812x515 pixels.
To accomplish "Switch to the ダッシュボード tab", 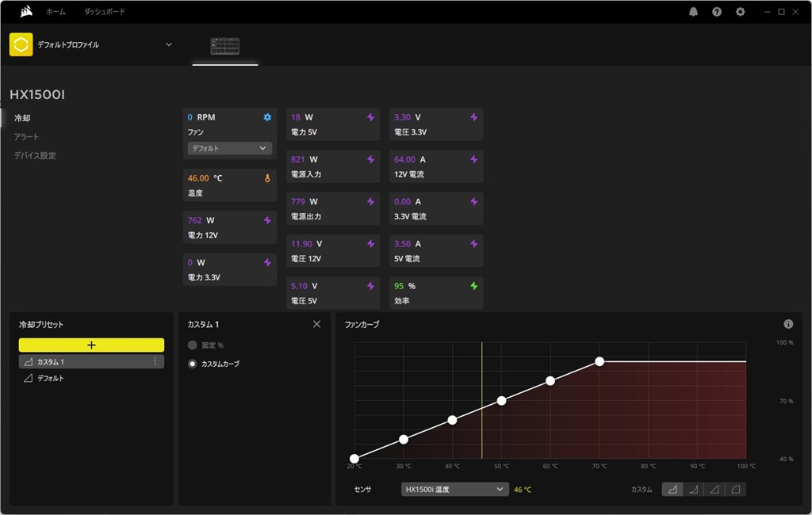I will (x=105, y=11).
